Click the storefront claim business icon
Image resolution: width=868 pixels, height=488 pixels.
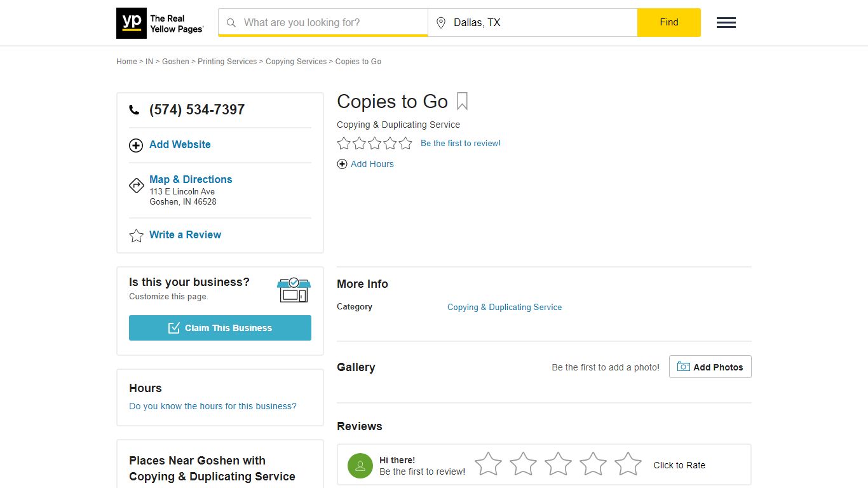[x=294, y=290]
